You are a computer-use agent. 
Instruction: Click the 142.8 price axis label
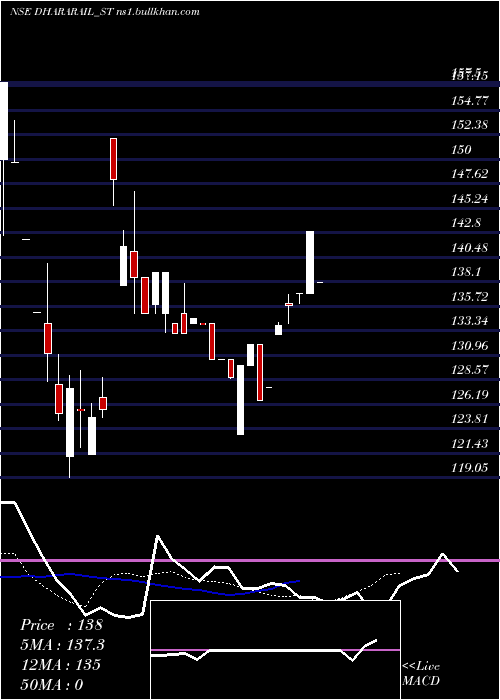pyautogui.click(x=467, y=223)
